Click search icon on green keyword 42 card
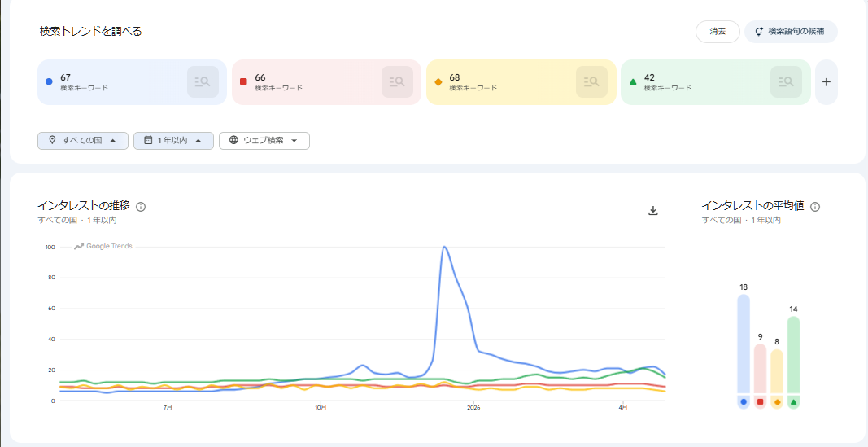 point(786,81)
